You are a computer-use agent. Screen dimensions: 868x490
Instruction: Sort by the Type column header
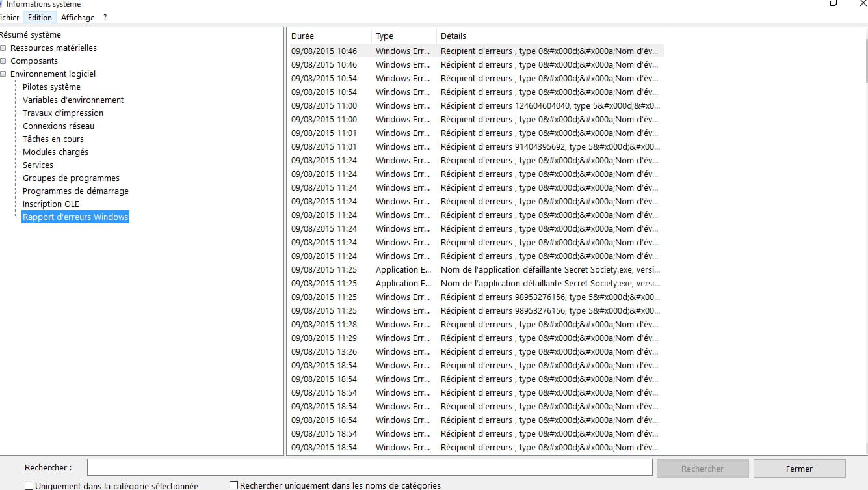point(403,36)
